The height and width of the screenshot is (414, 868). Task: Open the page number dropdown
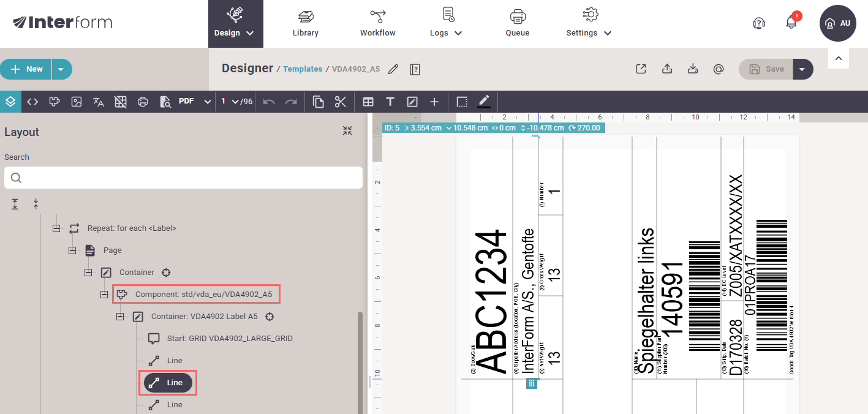tap(230, 102)
